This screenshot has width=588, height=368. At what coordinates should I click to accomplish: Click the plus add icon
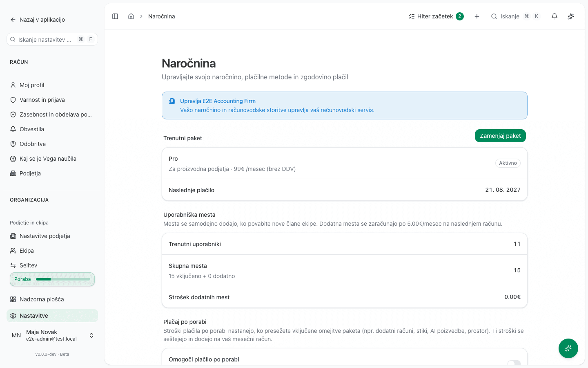point(477,16)
